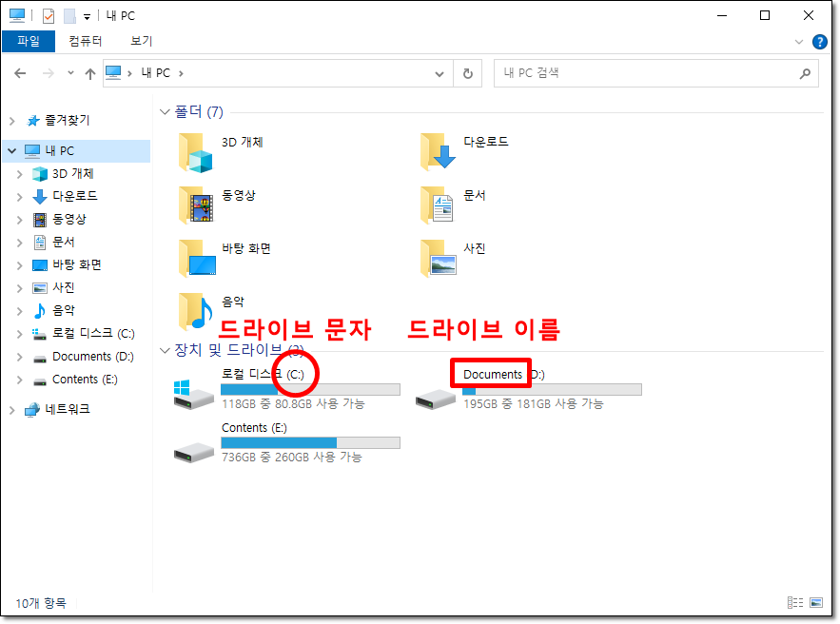Open the help question mark icon

(820, 42)
